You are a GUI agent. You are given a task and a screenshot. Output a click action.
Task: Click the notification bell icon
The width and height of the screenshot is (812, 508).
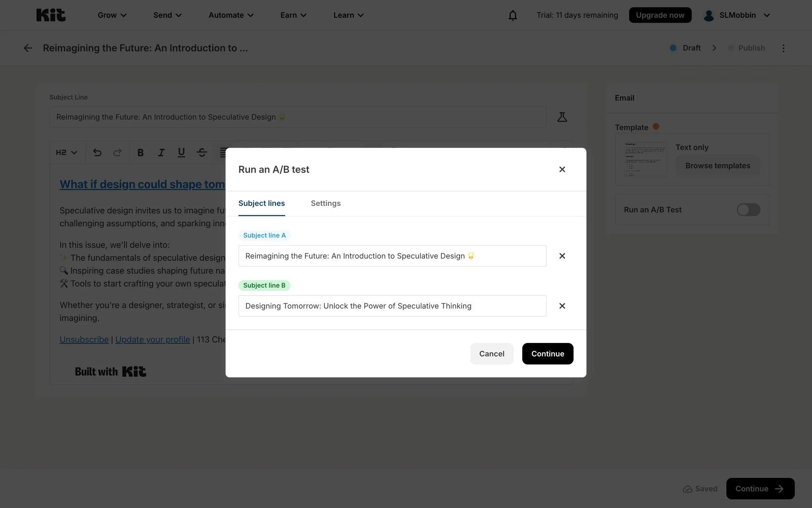pos(513,15)
